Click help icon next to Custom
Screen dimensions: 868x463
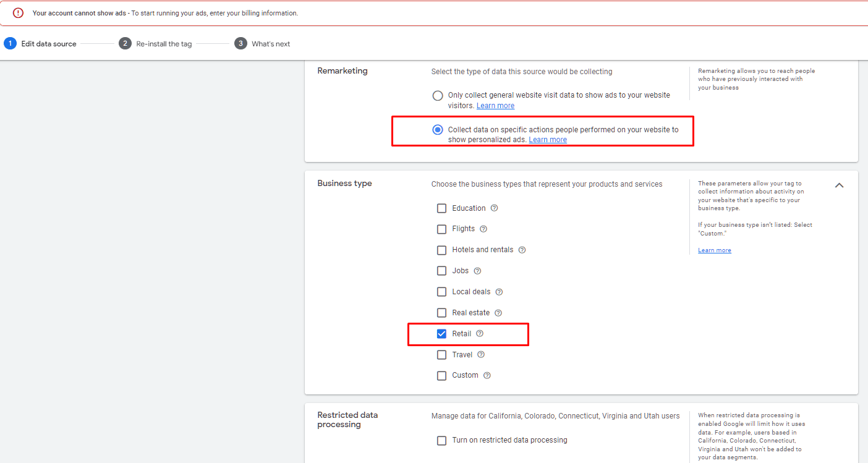pyautogui.click(x=487, y=375)
